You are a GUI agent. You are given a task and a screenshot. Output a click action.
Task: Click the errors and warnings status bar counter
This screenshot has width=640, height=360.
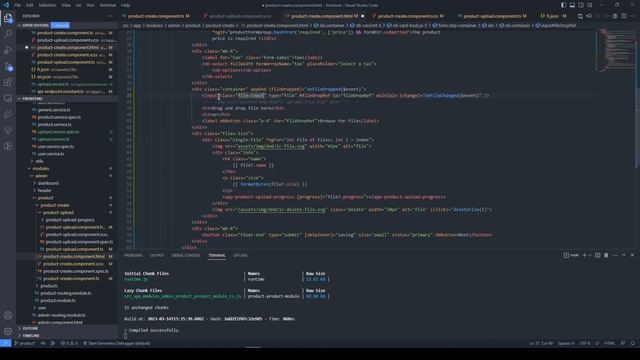coord(69,343)
